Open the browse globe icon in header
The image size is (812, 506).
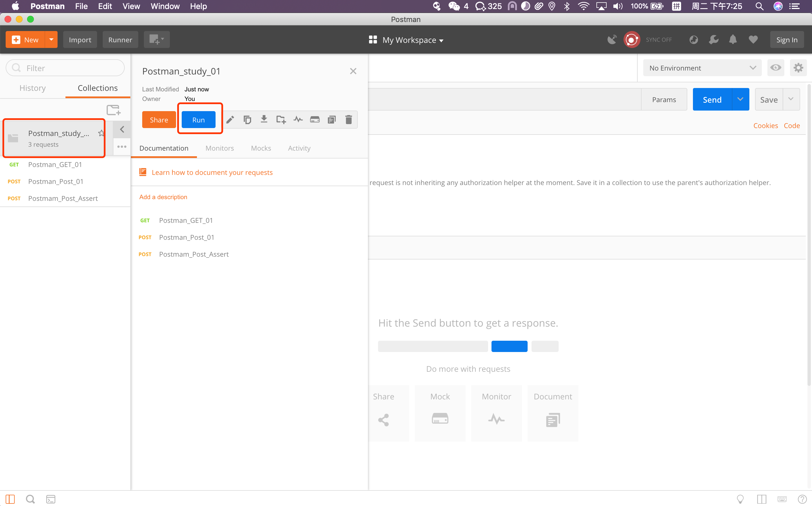(694, 40)
